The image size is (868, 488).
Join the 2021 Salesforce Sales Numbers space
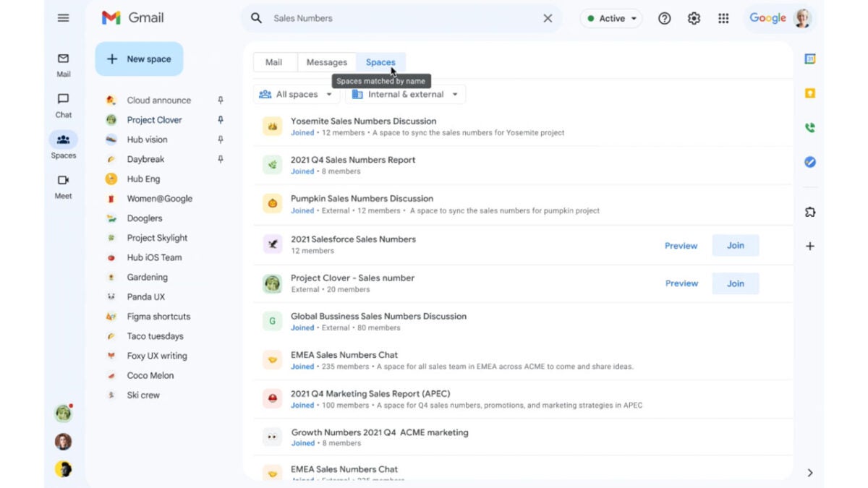coord(736,246)
